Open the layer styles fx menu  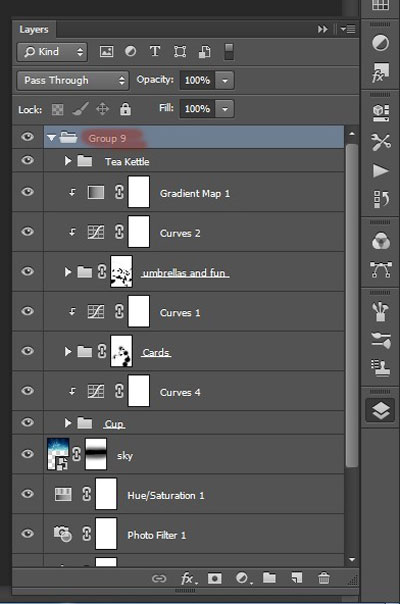[188, 578]
